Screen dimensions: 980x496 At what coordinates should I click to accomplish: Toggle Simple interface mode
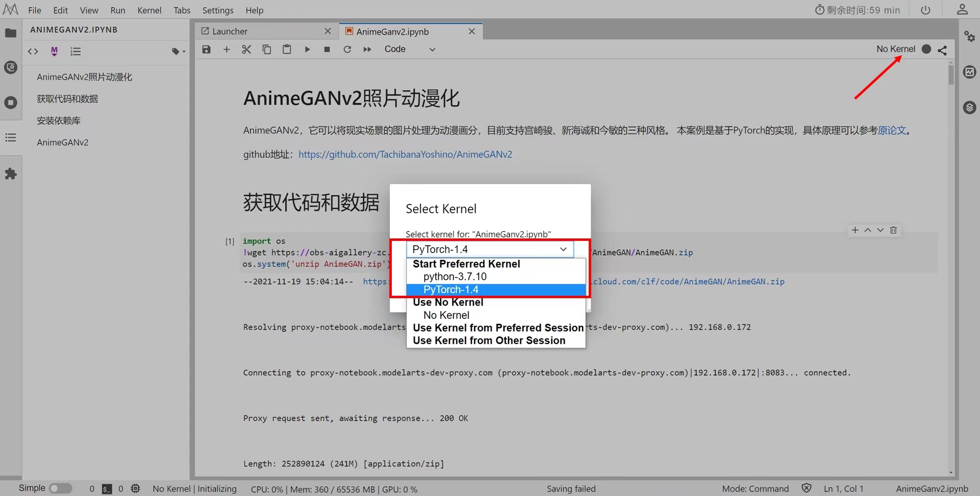click(x=61, y=488)
